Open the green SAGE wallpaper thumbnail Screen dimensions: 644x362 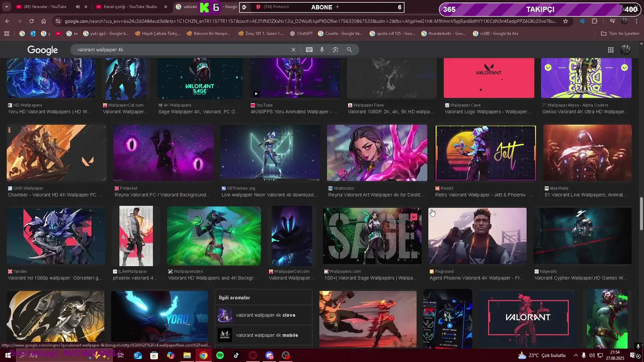click(x=372, y=236)
